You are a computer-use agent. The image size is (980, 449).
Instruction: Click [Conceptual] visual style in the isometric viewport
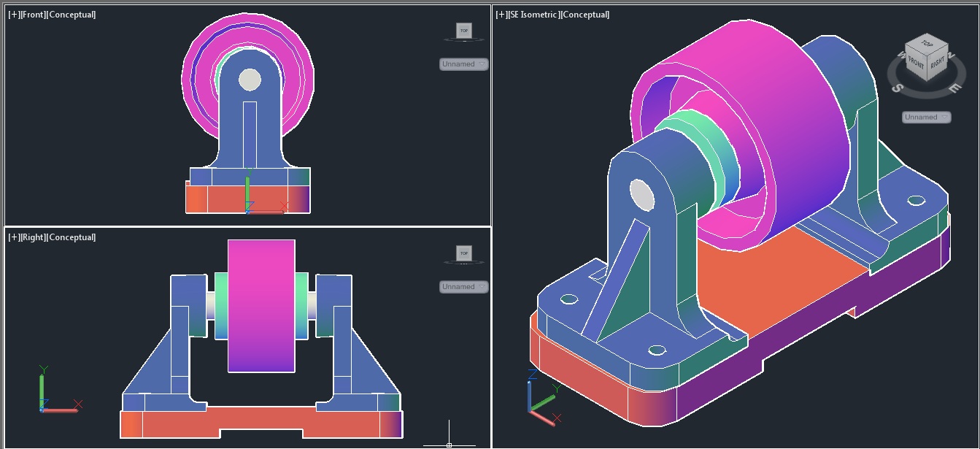click(585, 15)
